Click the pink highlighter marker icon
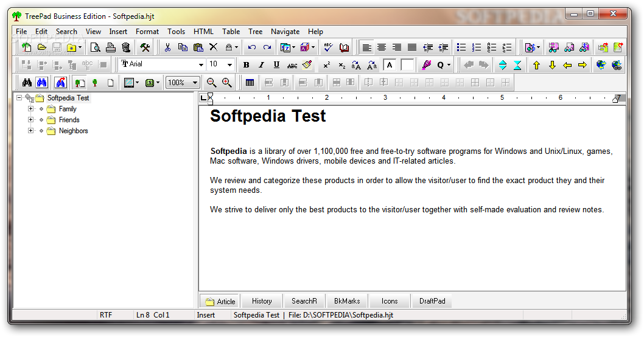 pos(426,65)
